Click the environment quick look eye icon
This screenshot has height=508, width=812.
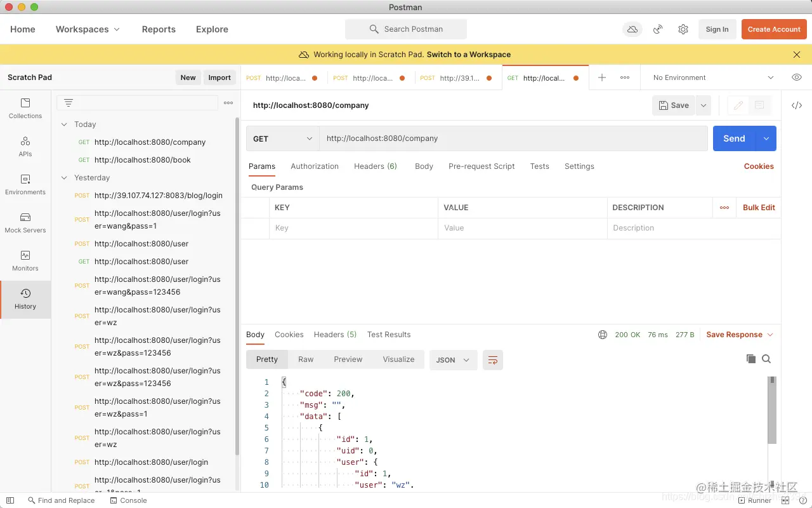click(797, 77)
